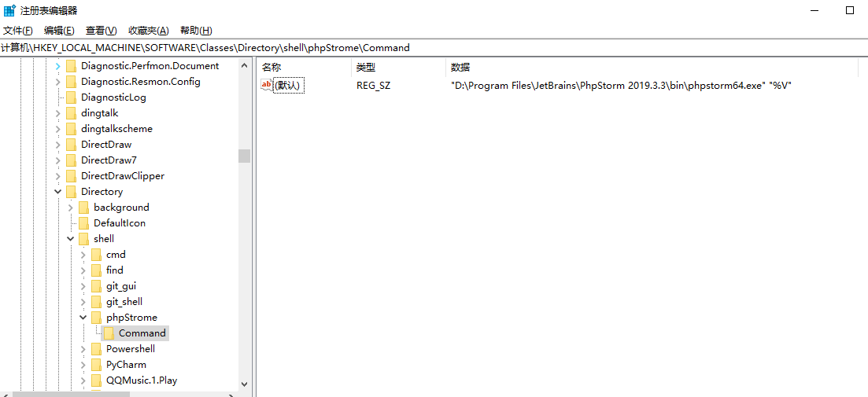Expand the Diagnostic.Perfmon.Document key
Screen dimensions: 868x397
pos(57,66)
